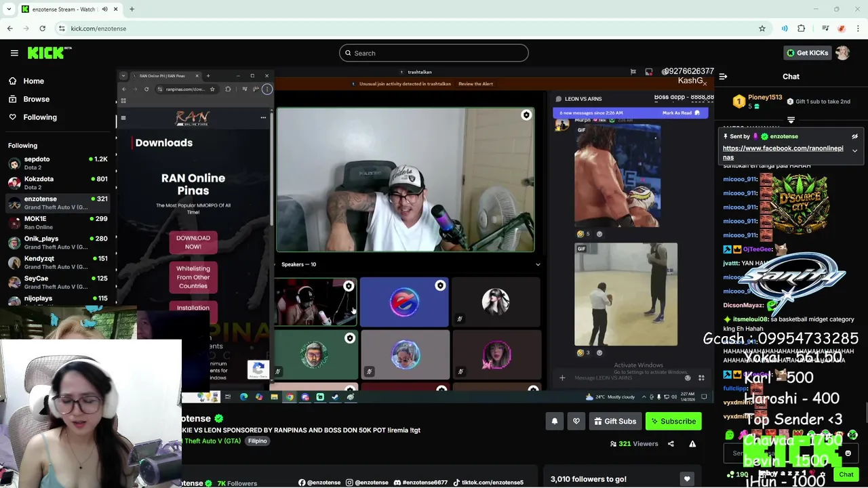
Task: Toggle stream notifications bell
Action: click(x=554, y=422)
